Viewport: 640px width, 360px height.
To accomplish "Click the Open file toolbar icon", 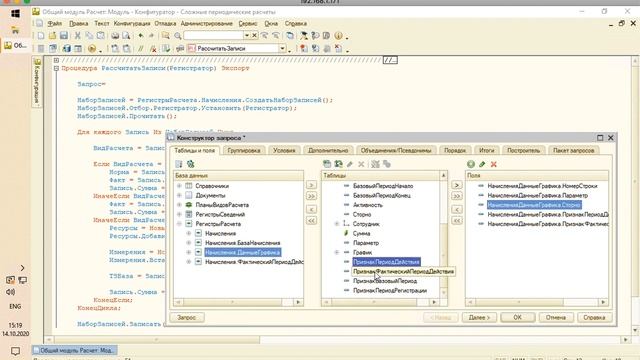I will pyautogui.click(x=52, y=36).
